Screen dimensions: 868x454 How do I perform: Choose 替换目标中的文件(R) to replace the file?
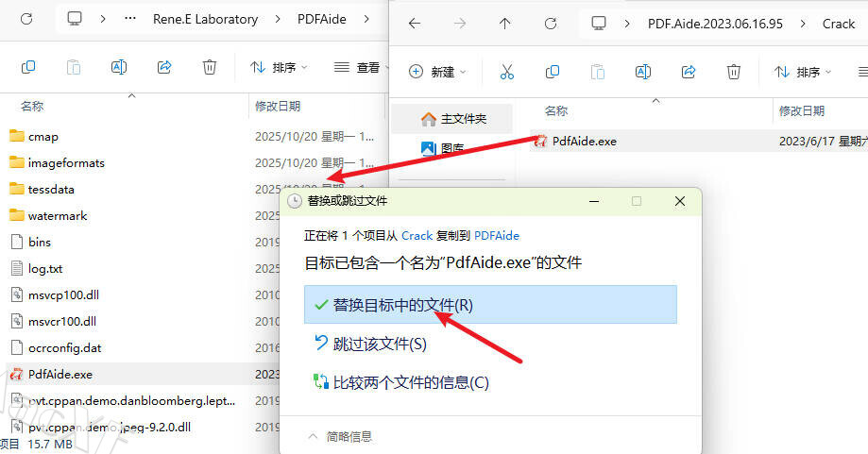click(402, 305)
